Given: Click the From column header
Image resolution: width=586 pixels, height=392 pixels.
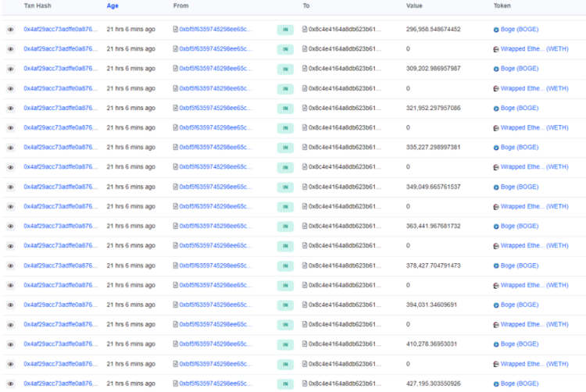Looking at the screenshot, I should click(181, 5).
